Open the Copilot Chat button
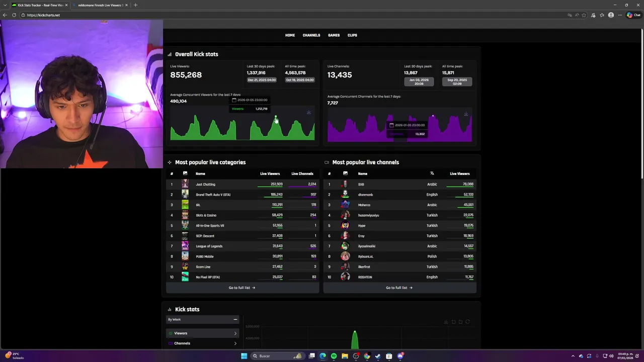 (x=633, y=15)
